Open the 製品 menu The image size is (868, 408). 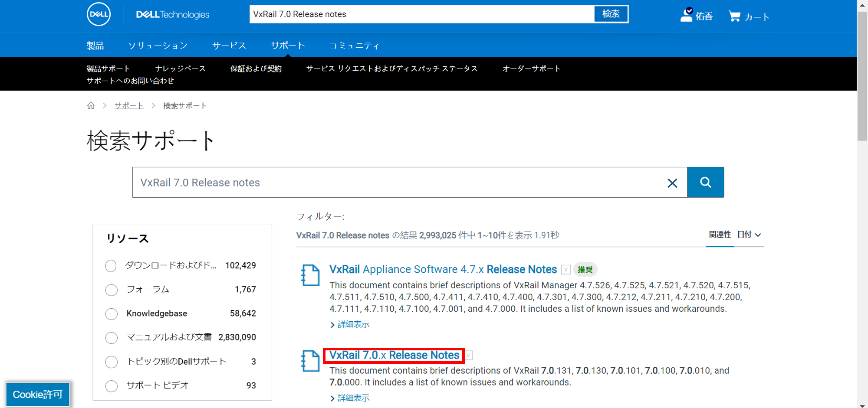95,46
